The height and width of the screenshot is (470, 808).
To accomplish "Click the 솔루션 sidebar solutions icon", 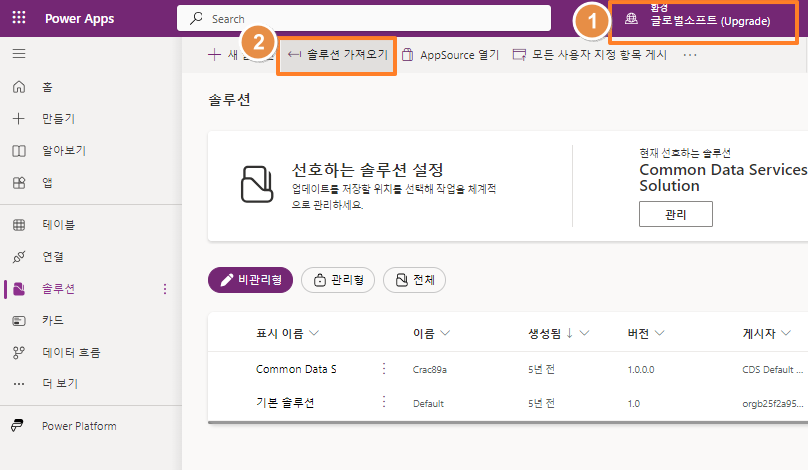I will [x=19, y=289].
